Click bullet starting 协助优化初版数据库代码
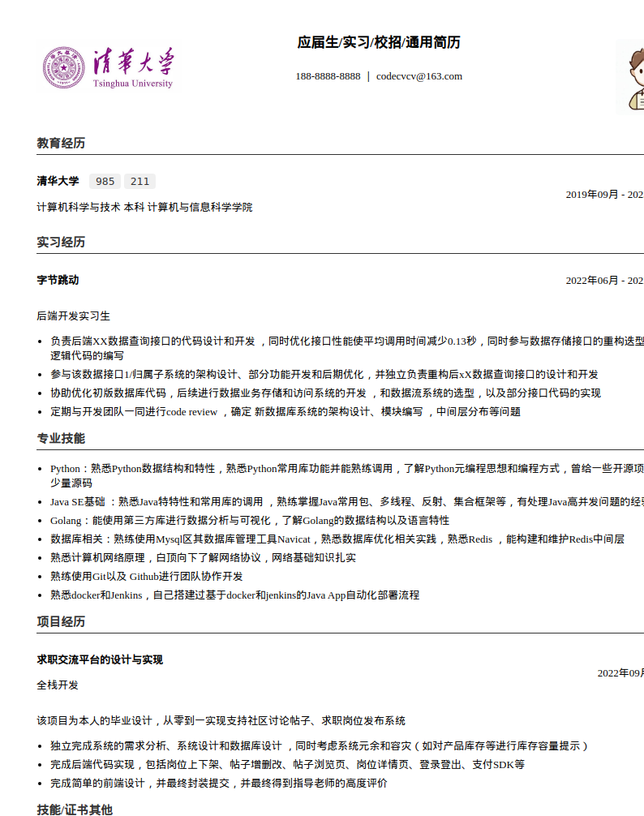 [x=325, y=393]
